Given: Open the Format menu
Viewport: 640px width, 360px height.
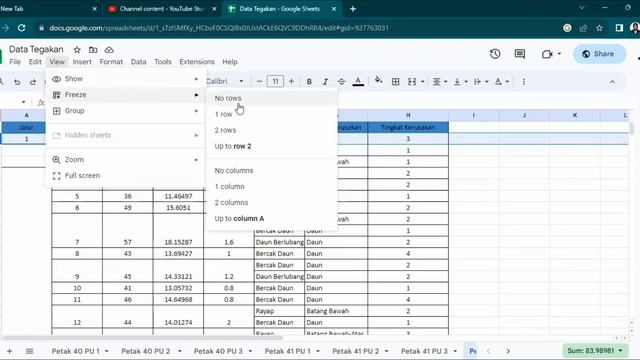Looking at the screenshot, I should click(x=111, y=62).
